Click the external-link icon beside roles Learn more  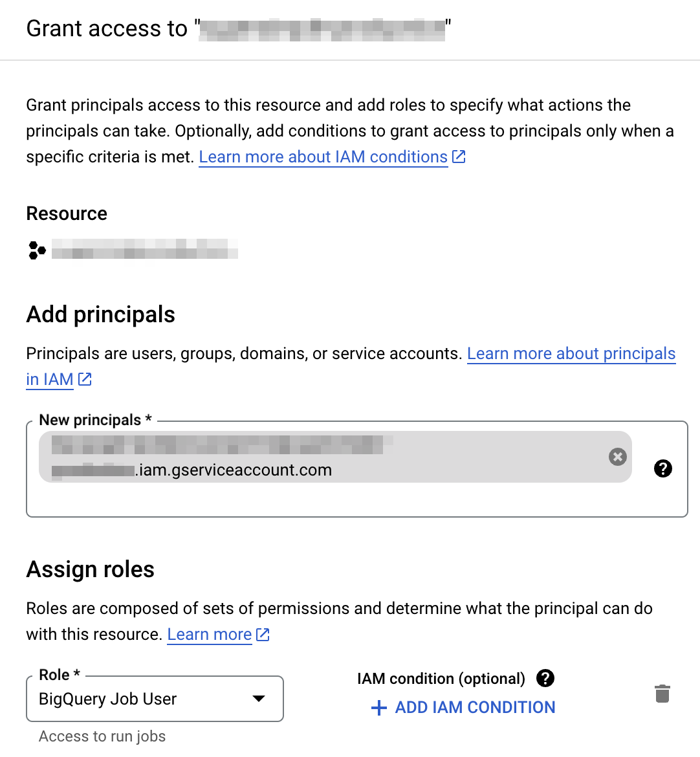(x=263, y=635)
